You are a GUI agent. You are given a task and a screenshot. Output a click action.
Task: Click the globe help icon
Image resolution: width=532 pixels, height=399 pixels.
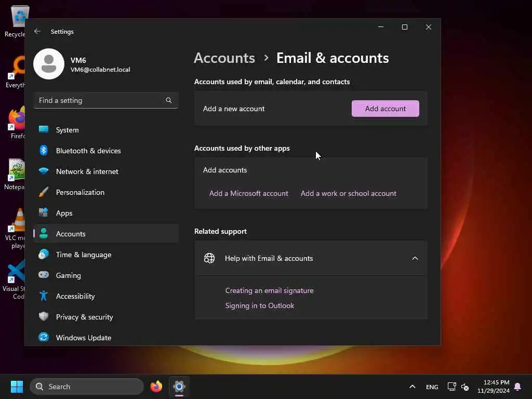click(209, 258)
